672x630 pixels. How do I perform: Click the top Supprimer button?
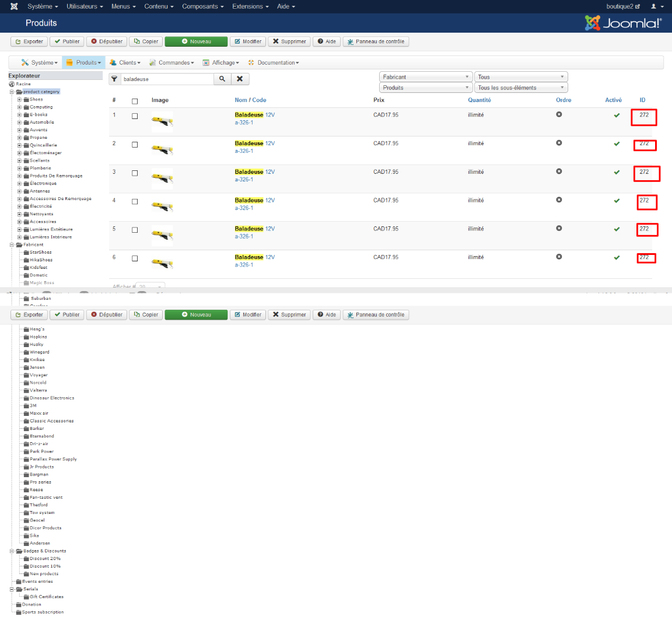pos(289,41)
